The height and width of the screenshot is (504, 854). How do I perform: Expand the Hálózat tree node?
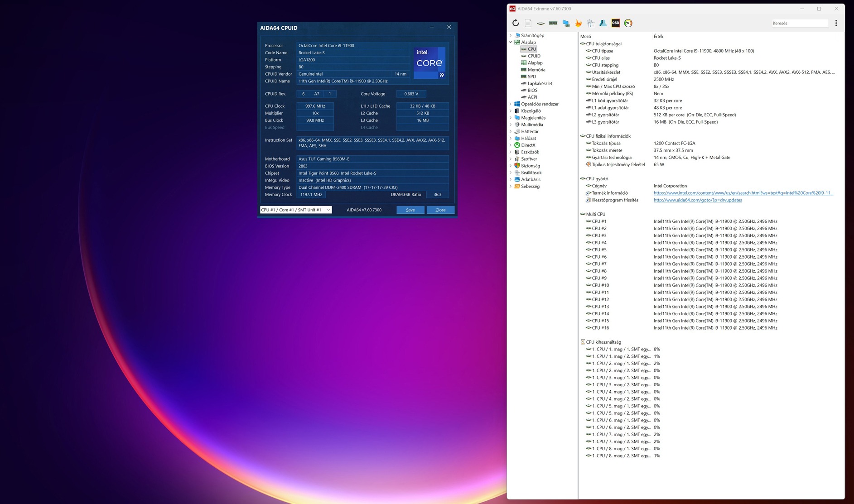tap(511, 139)
